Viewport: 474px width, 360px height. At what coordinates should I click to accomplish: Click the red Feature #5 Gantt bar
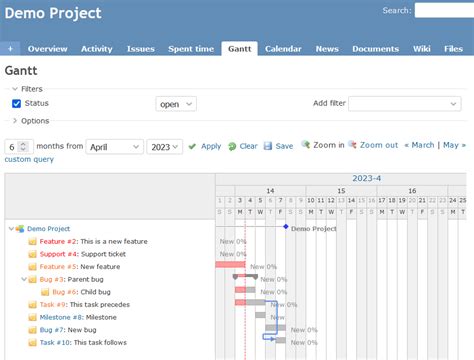tap(230, 265)
